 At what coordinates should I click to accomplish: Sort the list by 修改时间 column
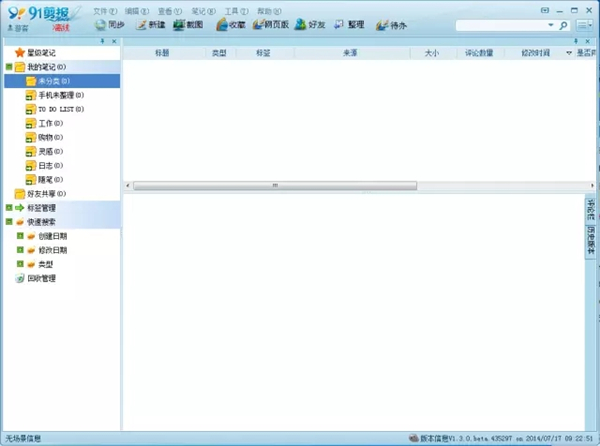pyautogui.click(x=535, y=52)
